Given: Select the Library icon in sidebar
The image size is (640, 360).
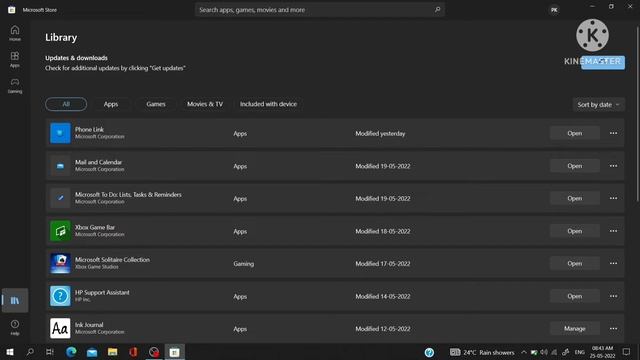Looking at the screenshot, I should pos(15,300).
